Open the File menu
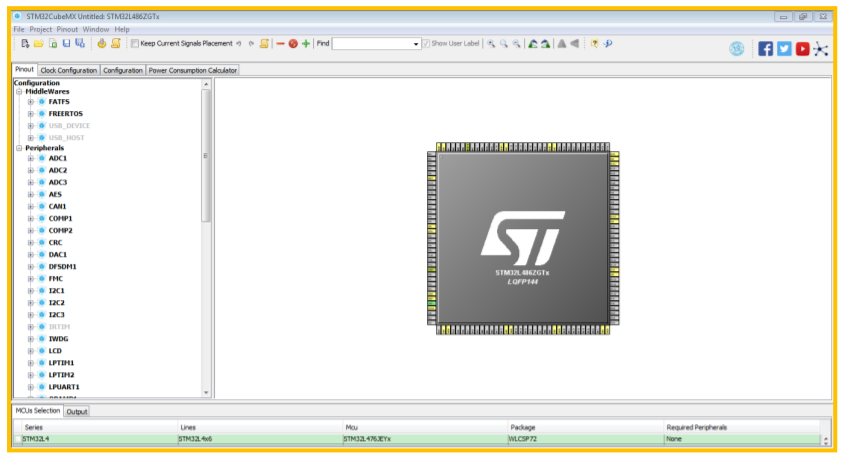Viewport: 843px width, 464px height. pos(19,30)
